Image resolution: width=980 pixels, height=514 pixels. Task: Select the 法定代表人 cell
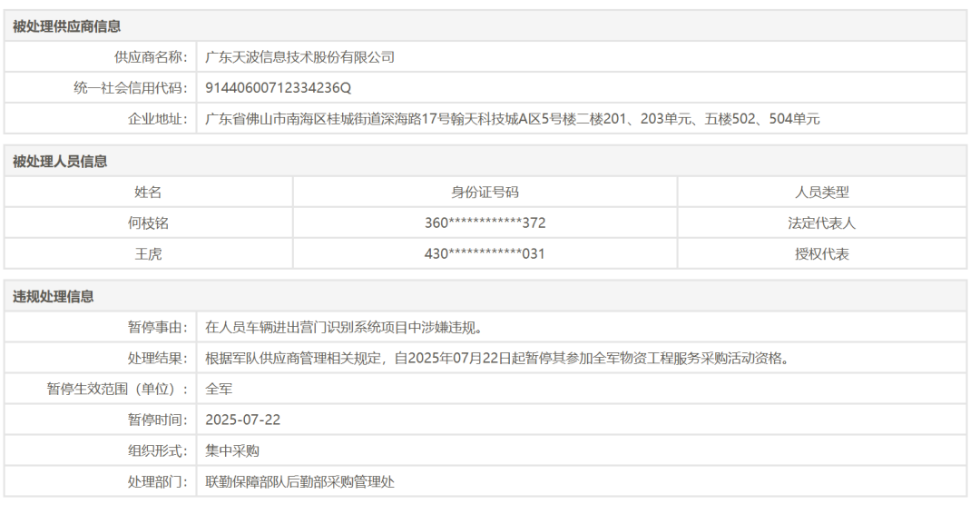point(822,222)
